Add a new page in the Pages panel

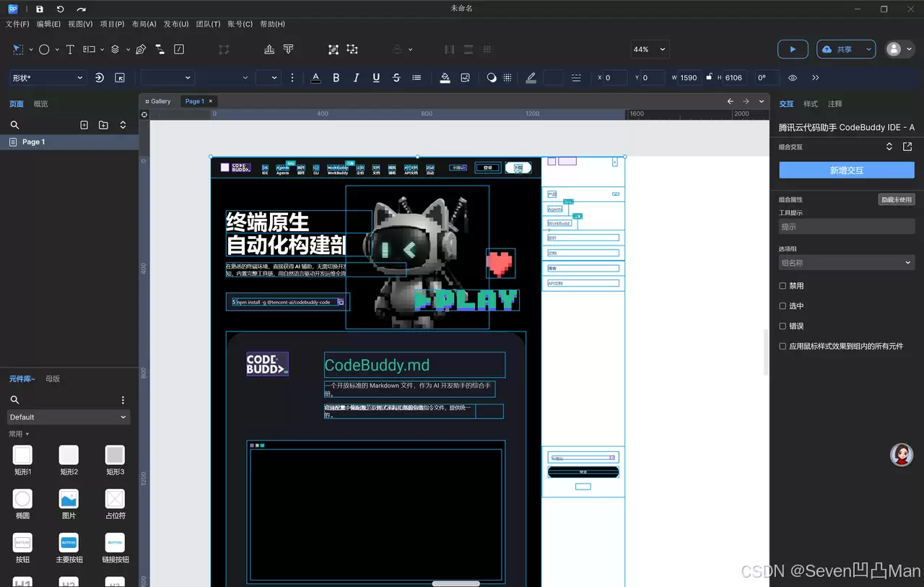84,125
